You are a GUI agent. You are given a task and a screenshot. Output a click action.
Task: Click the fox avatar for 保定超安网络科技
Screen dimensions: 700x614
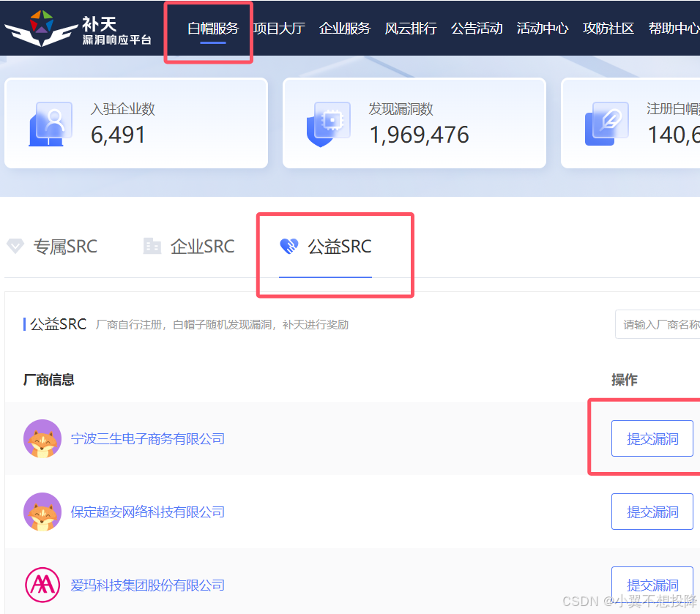42,512
